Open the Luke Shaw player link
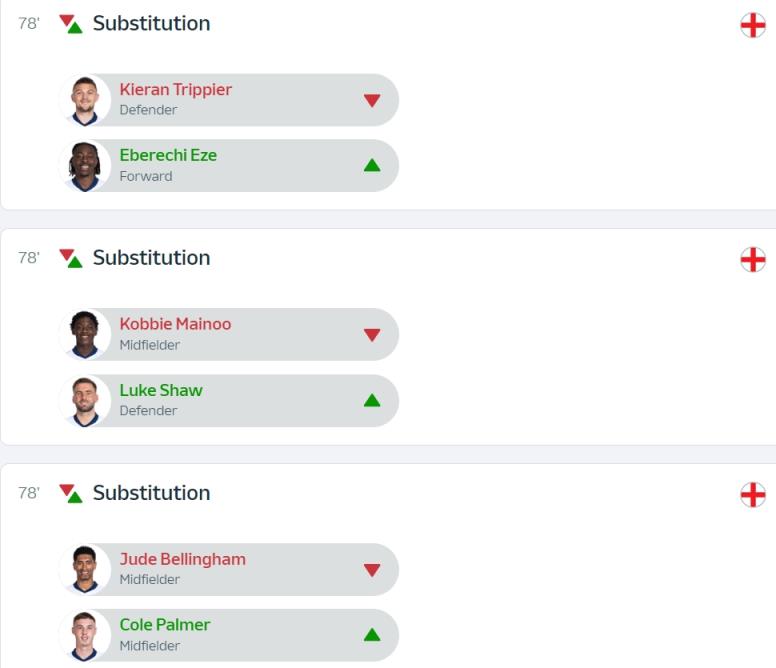 point(161,390)
